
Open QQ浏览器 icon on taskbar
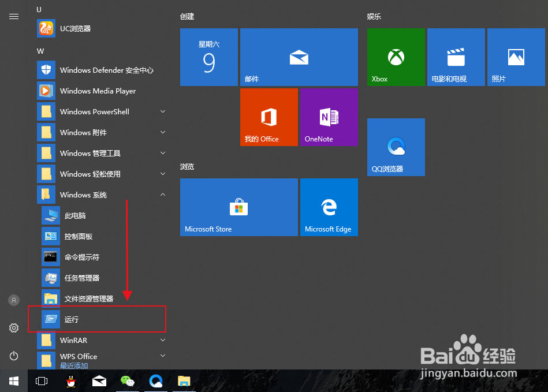(x=155, y=381)
